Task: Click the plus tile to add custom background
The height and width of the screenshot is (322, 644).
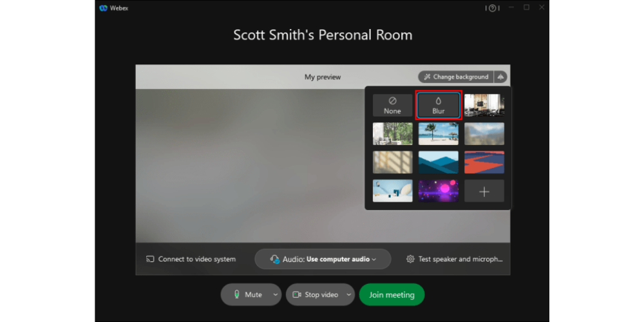Action: [484, 191]
